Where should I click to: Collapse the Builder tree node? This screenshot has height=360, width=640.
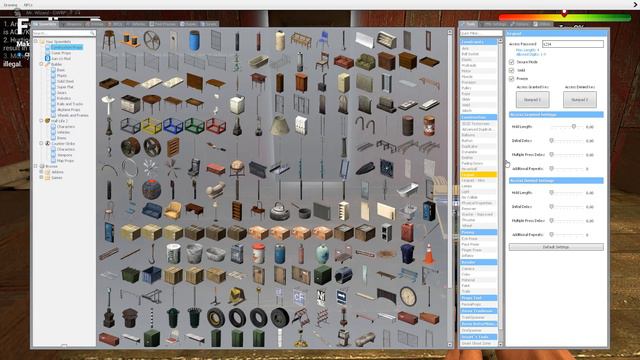pos(41,64)
